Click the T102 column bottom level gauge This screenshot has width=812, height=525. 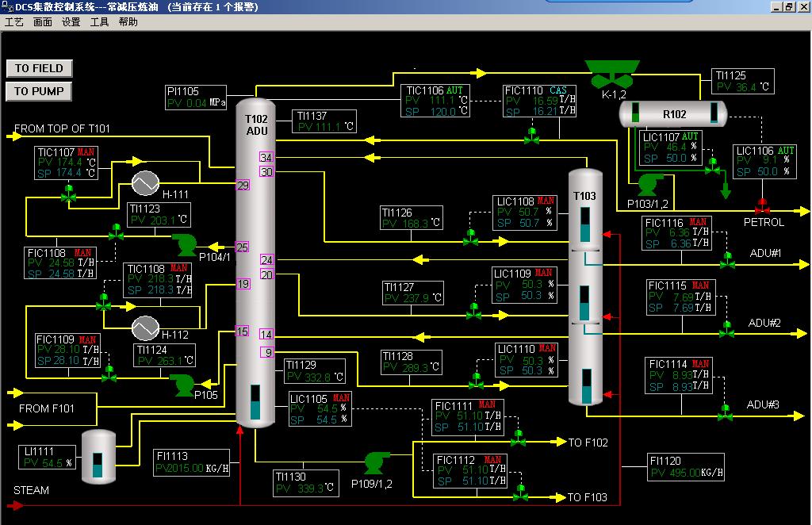coord(255,403)
